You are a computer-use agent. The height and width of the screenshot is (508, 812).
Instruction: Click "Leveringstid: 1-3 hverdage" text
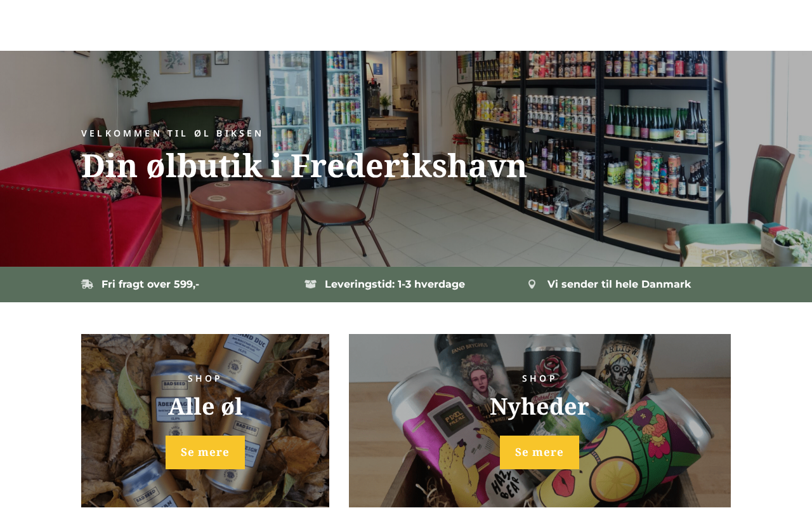tap(395, 284)
